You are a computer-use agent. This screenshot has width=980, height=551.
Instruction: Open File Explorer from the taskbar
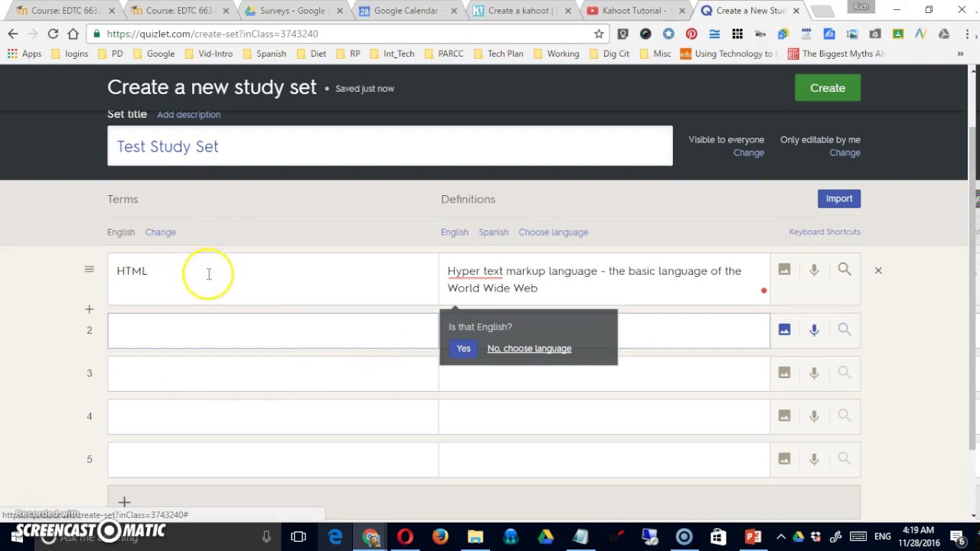(475, 536)
